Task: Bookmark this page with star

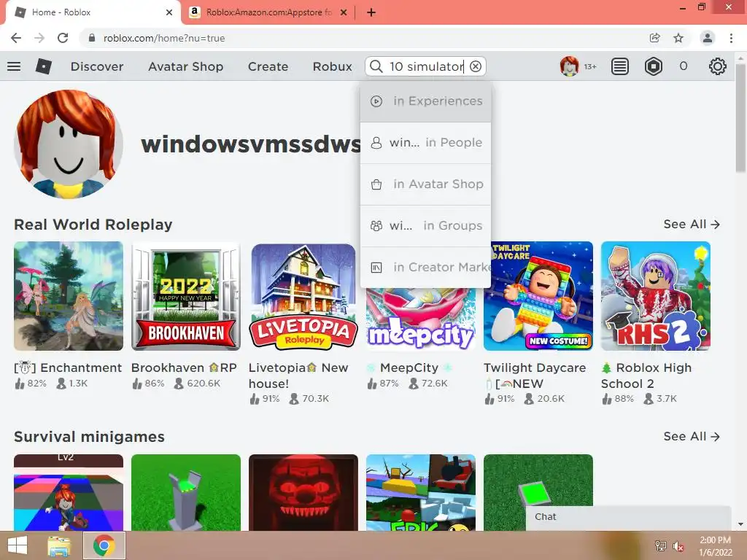Action: (x=678, y=38)
